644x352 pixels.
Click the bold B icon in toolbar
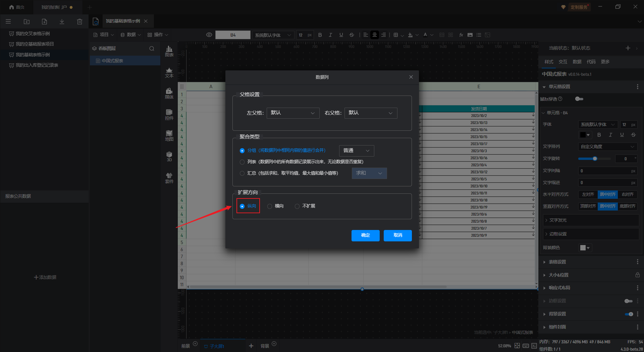coord(320,35)
